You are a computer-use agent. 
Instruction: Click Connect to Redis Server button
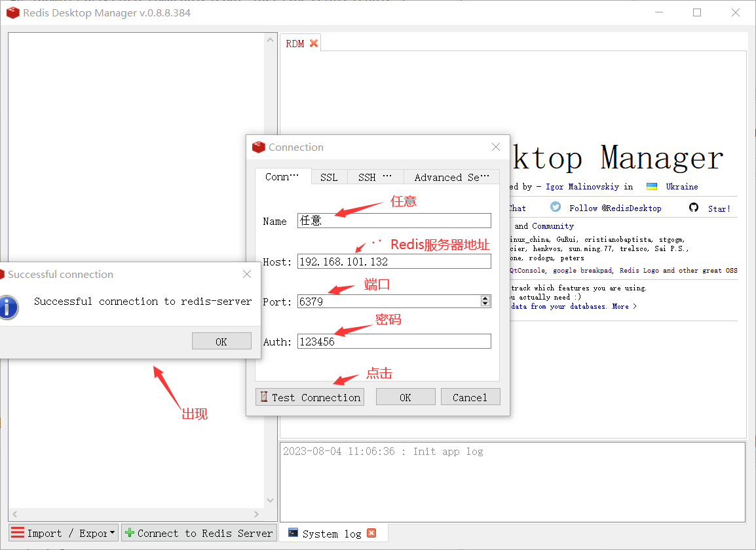199,533
